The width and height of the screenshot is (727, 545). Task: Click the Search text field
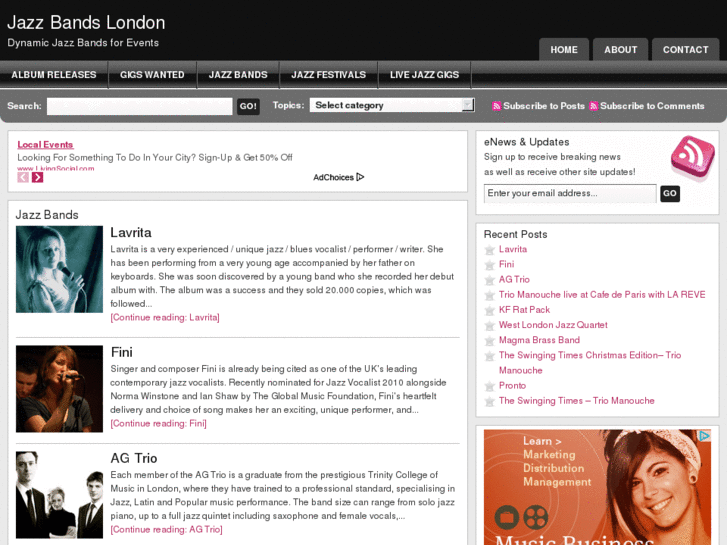pyautogui.click(x=140, y=106)
